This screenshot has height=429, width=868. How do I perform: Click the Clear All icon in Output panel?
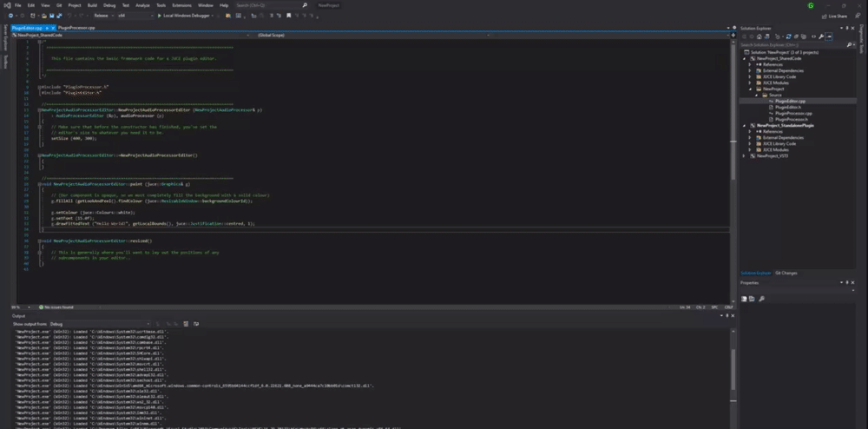click(x=186, y=323)
